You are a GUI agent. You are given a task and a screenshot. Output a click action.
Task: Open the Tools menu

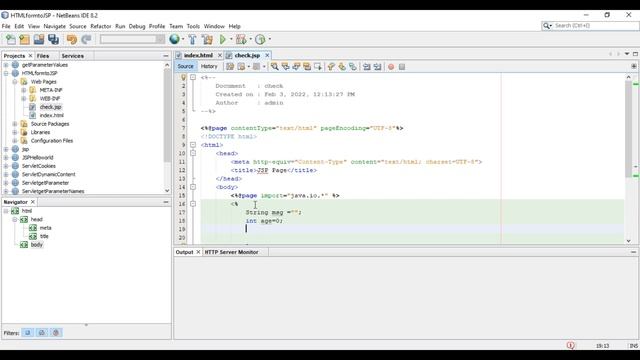pyautogui.click(x=193, y=26)
